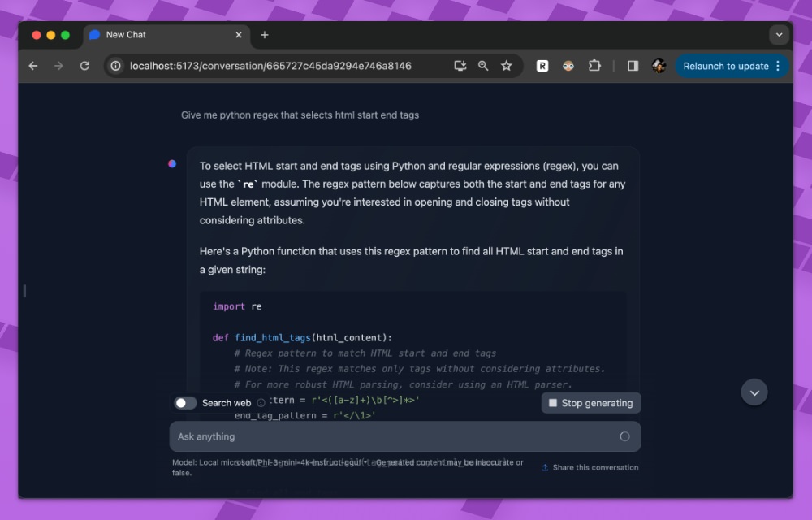
Task: Expand the tab search dropdown chevron
Action: 780,35
